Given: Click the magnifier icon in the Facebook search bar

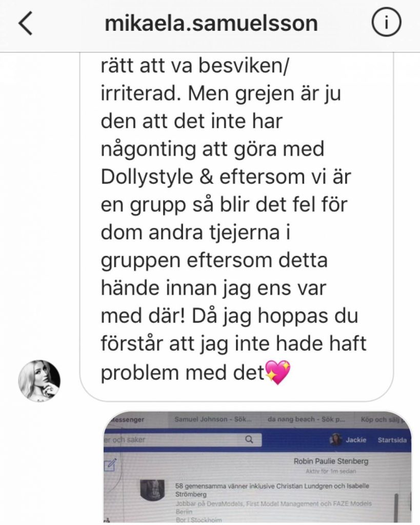Looking at the screenshot, I should coord(249,439).
